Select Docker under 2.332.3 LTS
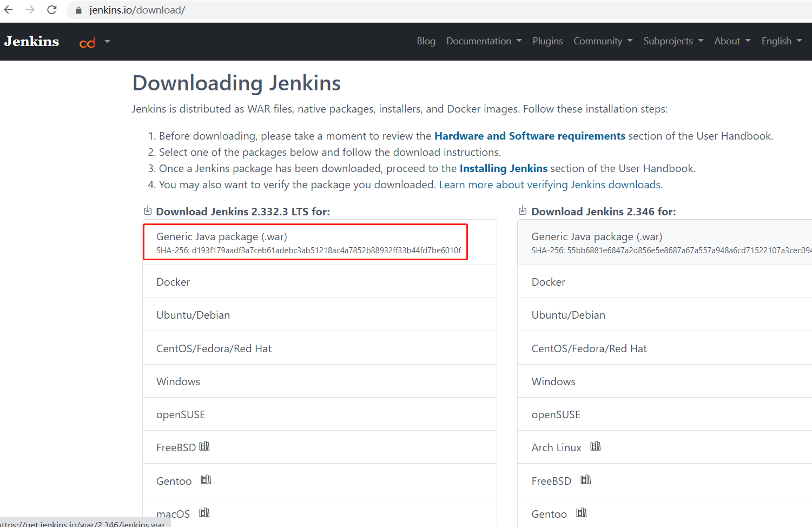 coord(319,281)
